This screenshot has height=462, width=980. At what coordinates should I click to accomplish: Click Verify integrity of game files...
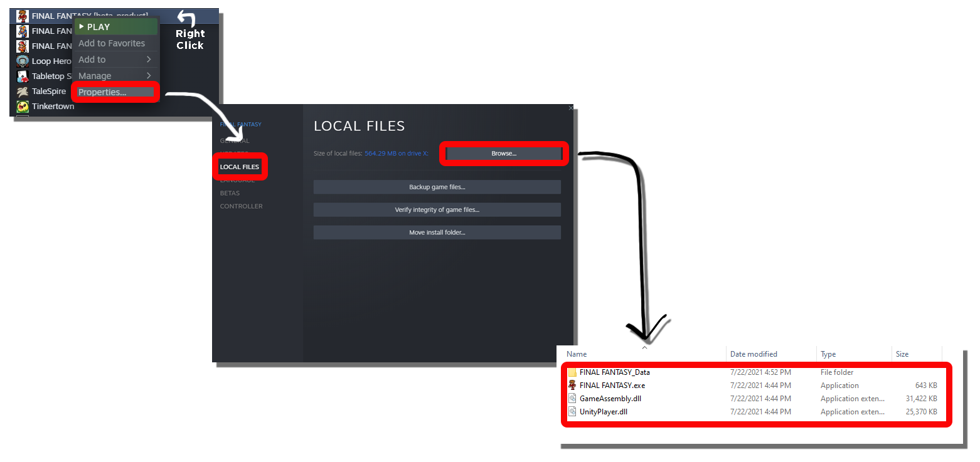[437, 210]
